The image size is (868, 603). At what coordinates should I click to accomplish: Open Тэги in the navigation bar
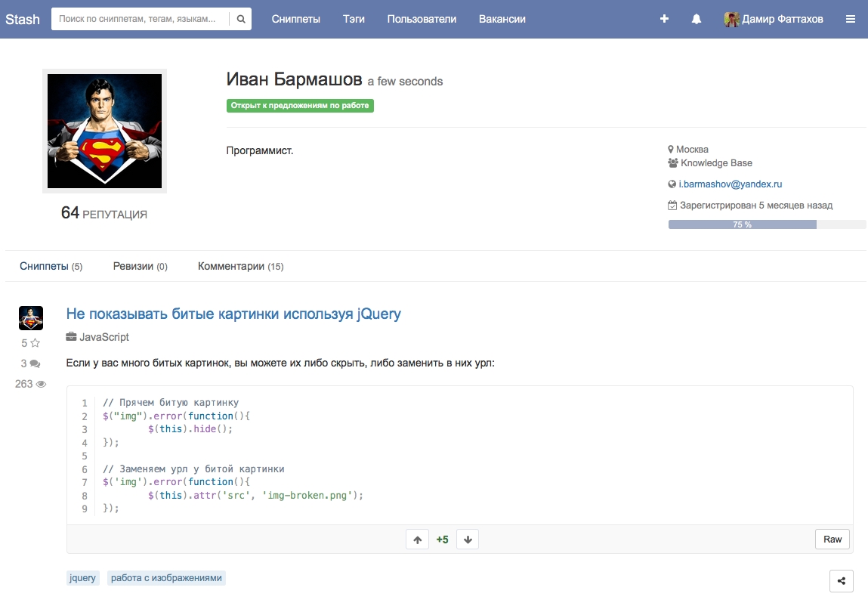(x=354, y=19)
